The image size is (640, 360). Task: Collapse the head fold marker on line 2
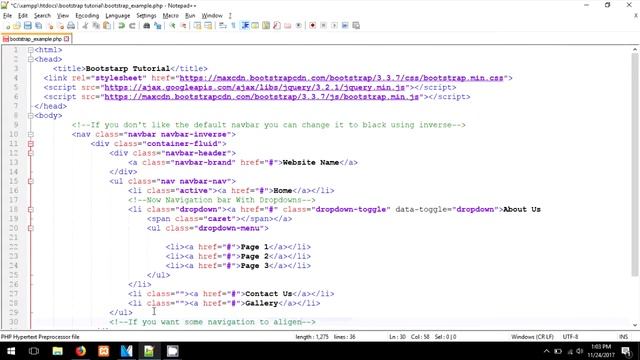point(31,59)
